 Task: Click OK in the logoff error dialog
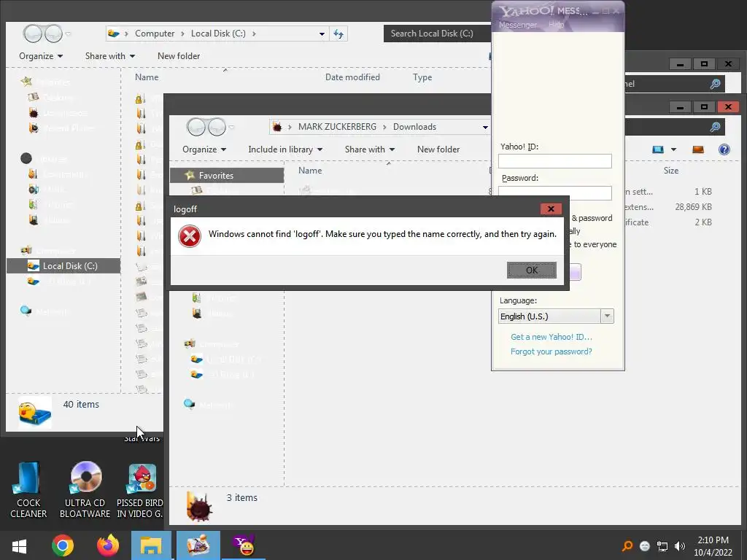pos(531,270)
